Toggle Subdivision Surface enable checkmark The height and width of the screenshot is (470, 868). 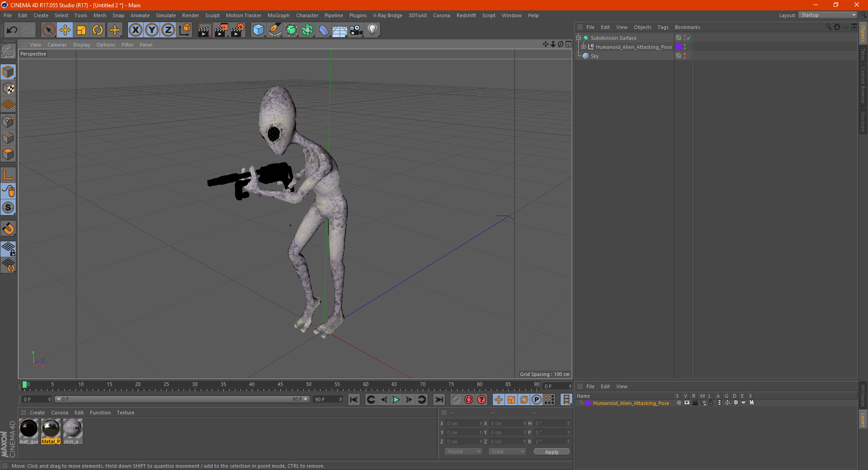(689, 38)
